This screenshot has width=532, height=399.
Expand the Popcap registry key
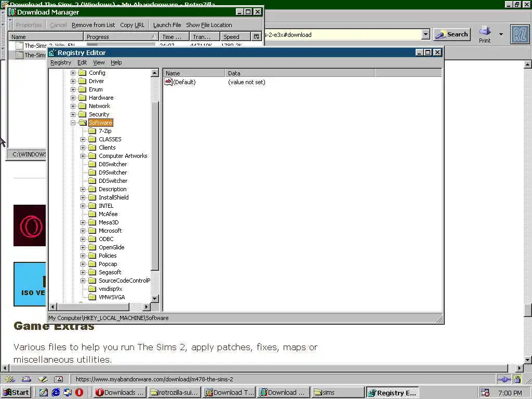pos(83,264)
